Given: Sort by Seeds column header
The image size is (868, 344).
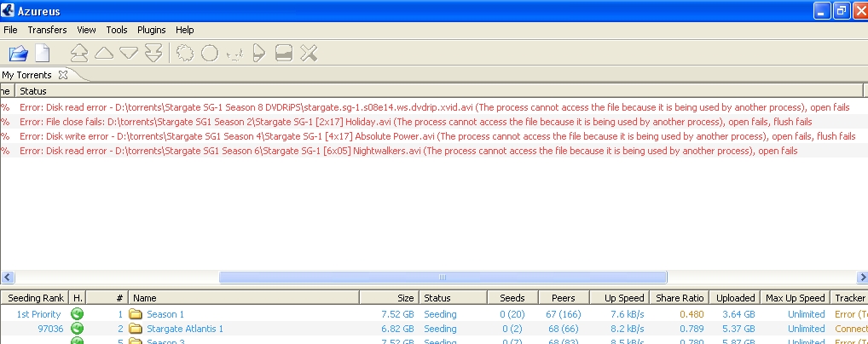Looking at the screenshot, I should [512, 297].
